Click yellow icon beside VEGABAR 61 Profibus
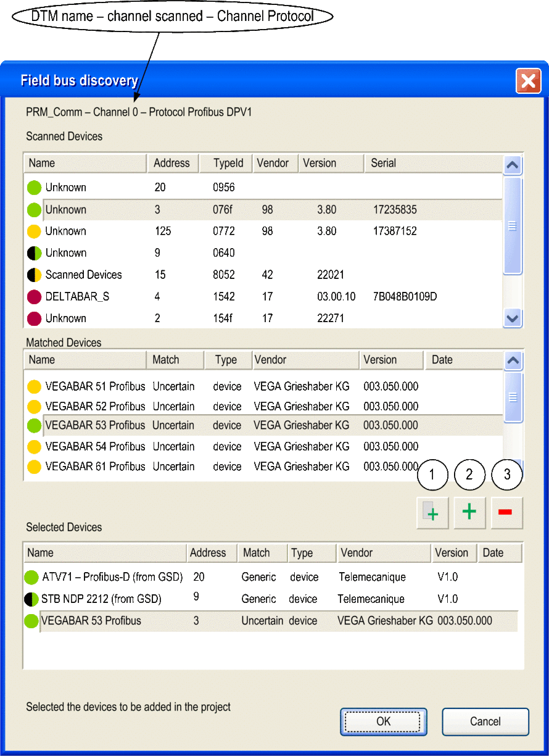The width and height of the screenshot is (549, 756). [x=34, y=467]
